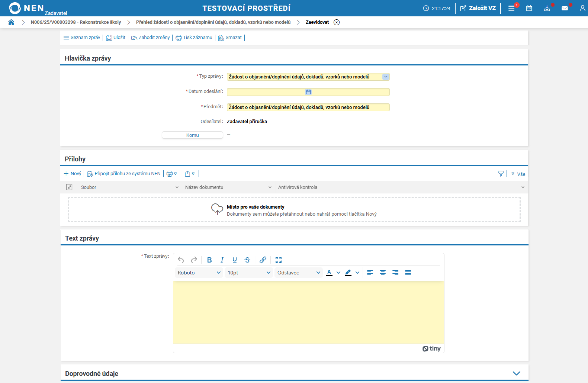Image resolution: width=588 pixels, height=383 pixels.
Task: Open the messages envelope icon
Action: coord(565,8)
